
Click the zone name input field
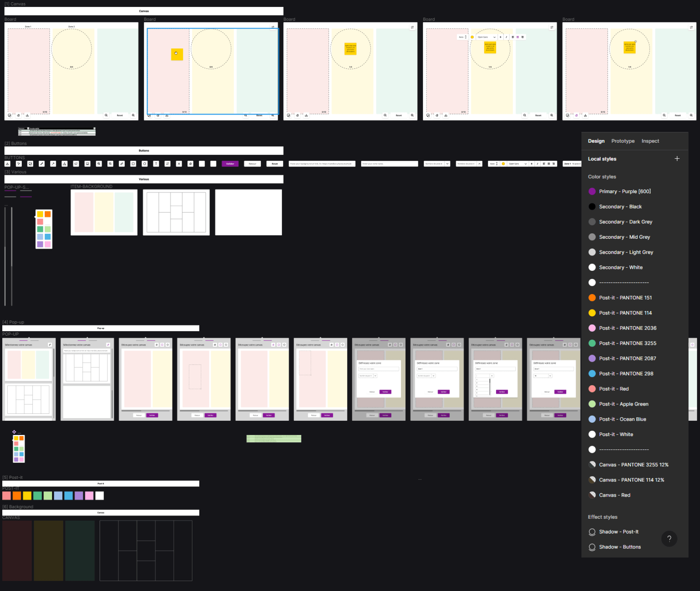tap(389, 164)
